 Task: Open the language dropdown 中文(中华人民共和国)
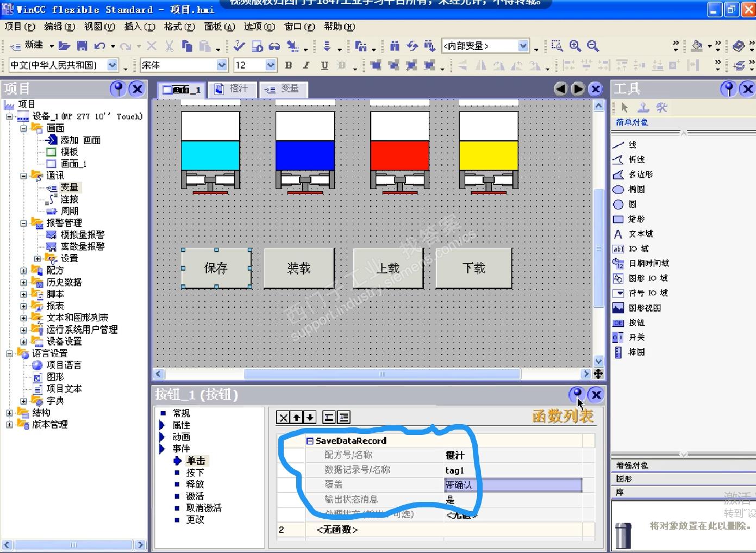113,65
